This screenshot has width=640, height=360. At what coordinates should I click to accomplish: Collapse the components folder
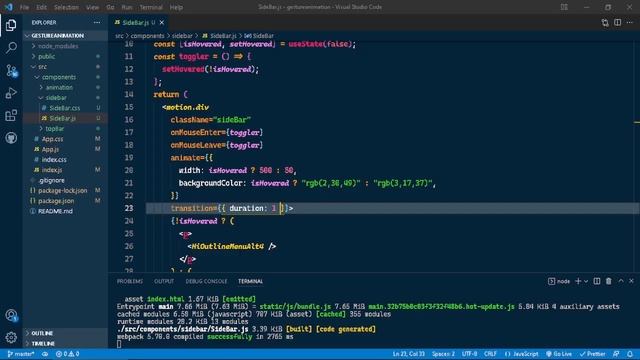tap(65, 77)
